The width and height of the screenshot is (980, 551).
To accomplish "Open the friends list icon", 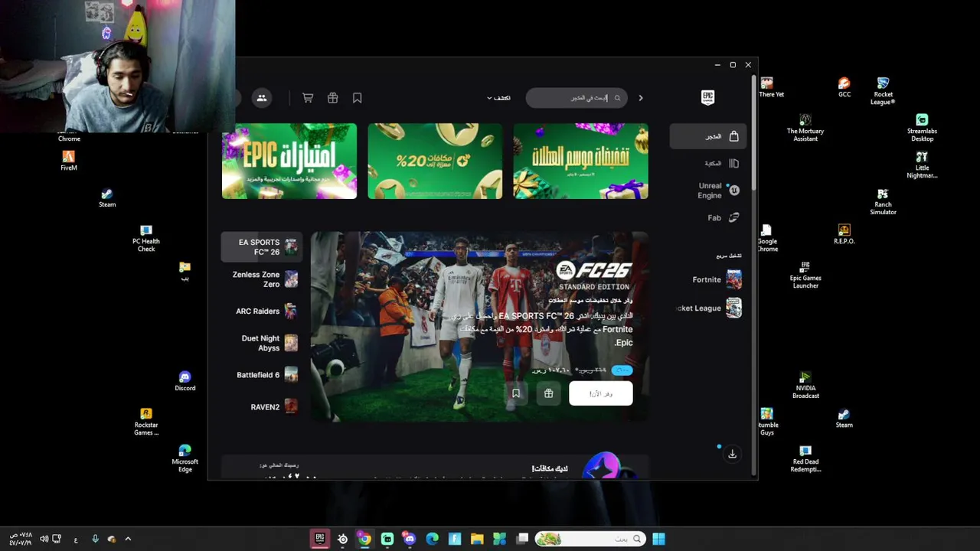I will (262, 98).
